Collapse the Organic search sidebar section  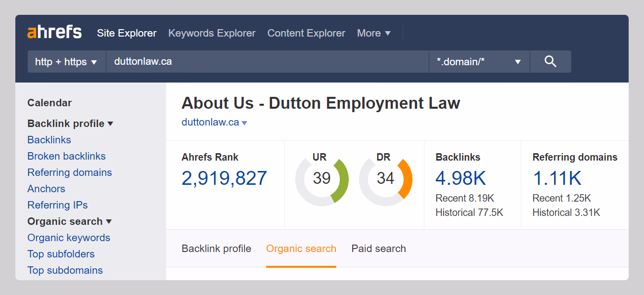click(70, 221)
